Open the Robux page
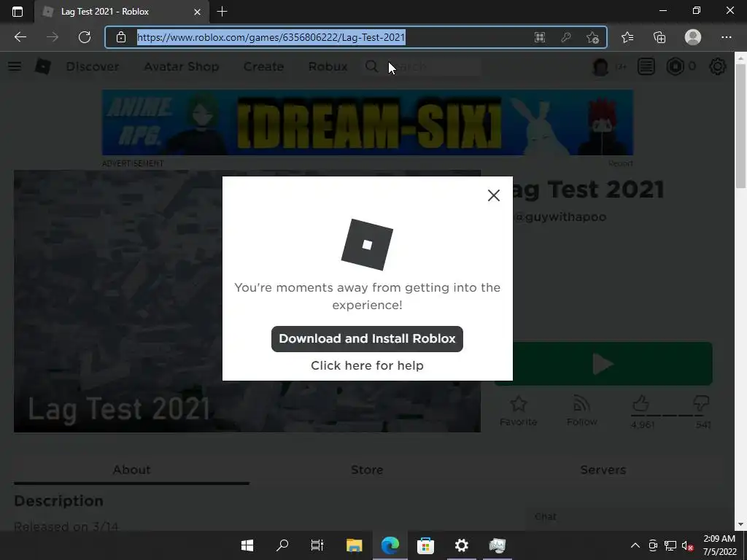Image resolution: width=747 pixels, height=560 pixels. click(x=328, y=66)
